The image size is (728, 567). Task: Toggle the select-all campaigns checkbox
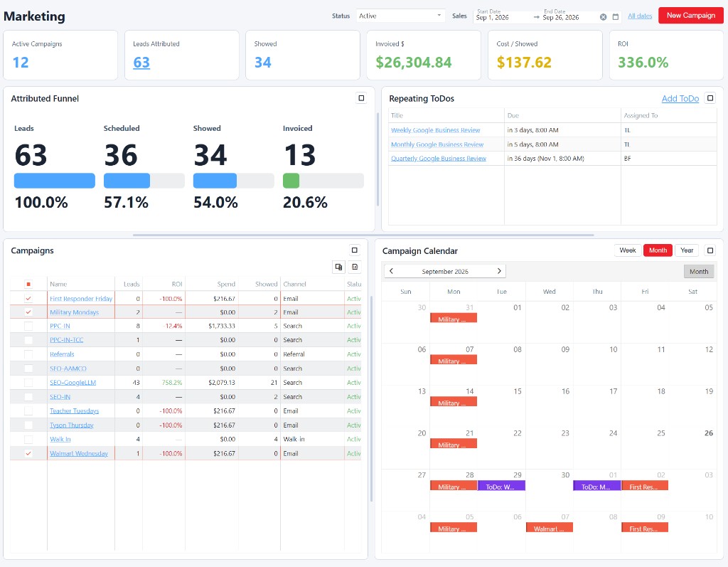pos(28,284)
